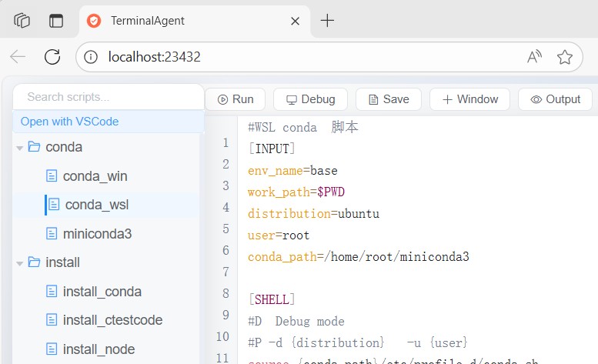Open a new browser tab
This screenshot has height=364, width=598.
[x=327, y=21]
